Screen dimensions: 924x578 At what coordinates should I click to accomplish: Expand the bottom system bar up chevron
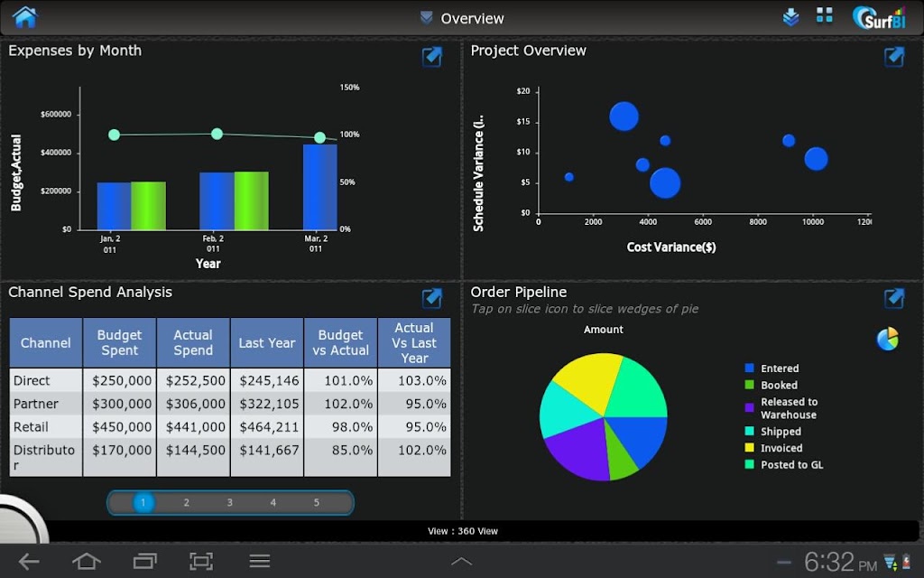pos(461,562)
